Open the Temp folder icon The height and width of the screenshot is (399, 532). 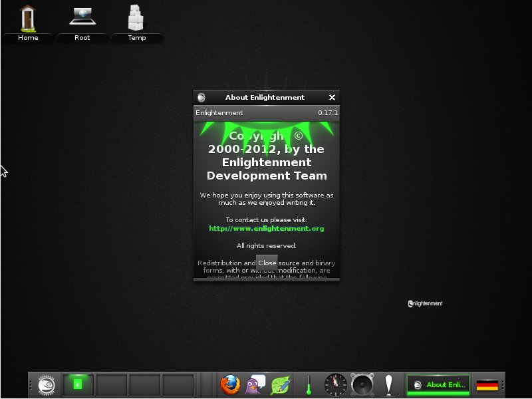coord(137,20)
